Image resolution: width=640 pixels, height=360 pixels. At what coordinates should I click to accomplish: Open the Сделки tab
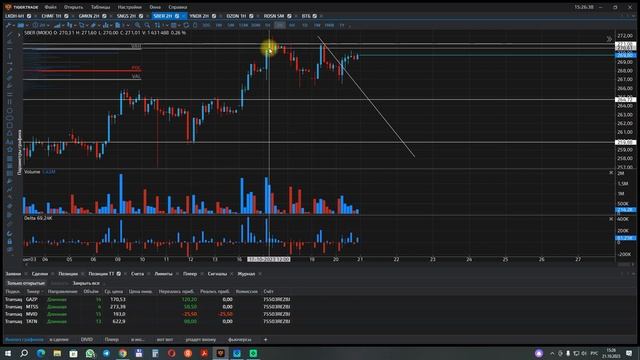tap(40, 273)
